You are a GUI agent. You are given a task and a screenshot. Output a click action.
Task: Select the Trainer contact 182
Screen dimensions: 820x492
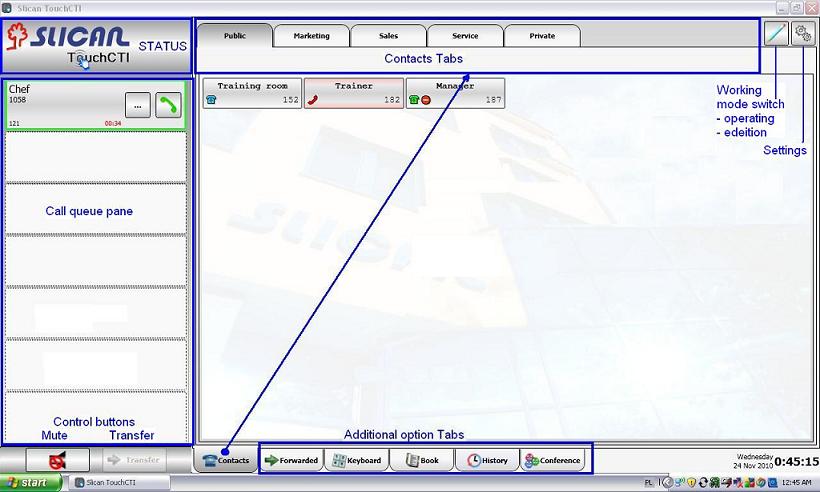[x=354, y=93]
